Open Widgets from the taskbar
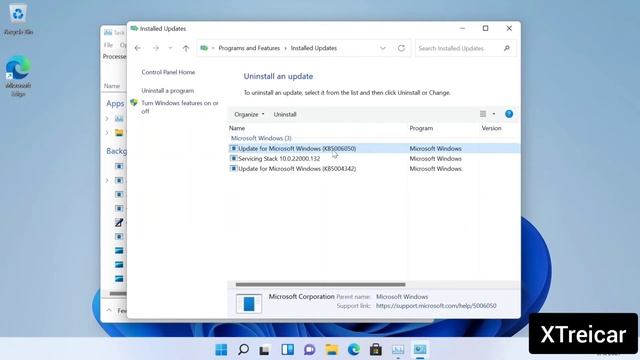640x360 pixels. point(287,349)
